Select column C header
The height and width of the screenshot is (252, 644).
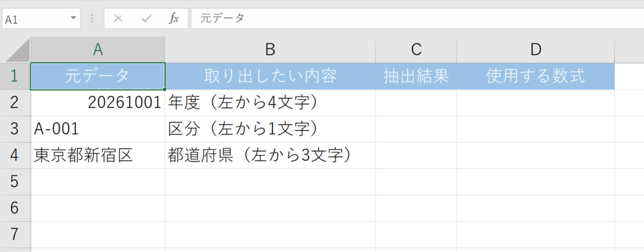(x=416, y=50)
